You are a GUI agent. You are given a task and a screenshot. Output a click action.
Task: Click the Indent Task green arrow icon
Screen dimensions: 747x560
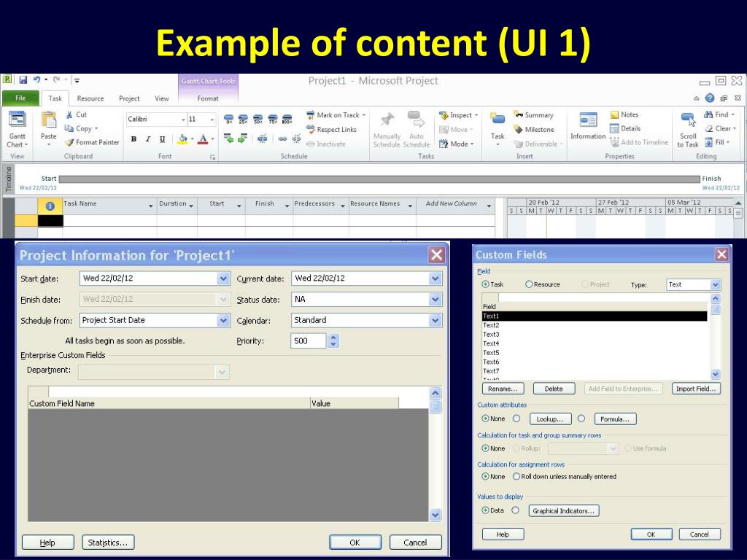click(243, 139)
